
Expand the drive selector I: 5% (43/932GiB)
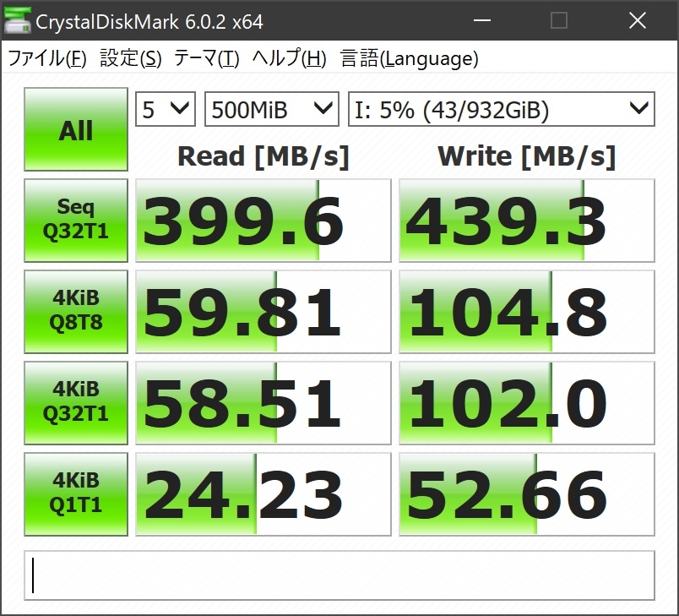502,109
